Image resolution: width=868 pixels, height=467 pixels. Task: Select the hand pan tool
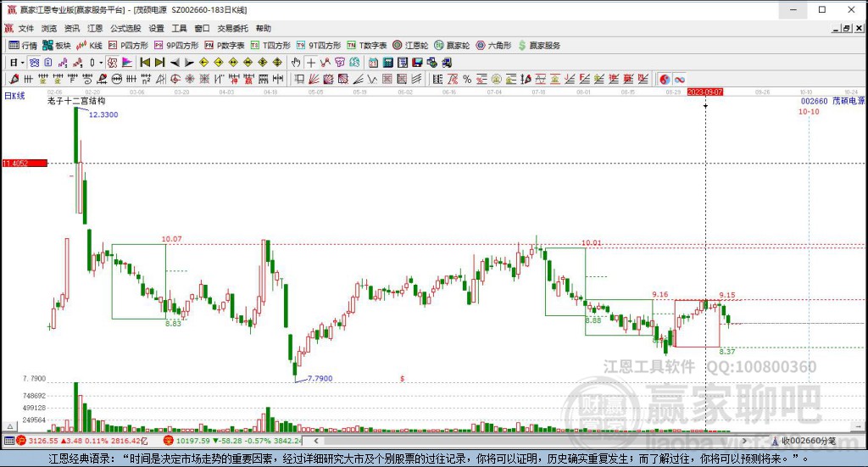[296, 63]
